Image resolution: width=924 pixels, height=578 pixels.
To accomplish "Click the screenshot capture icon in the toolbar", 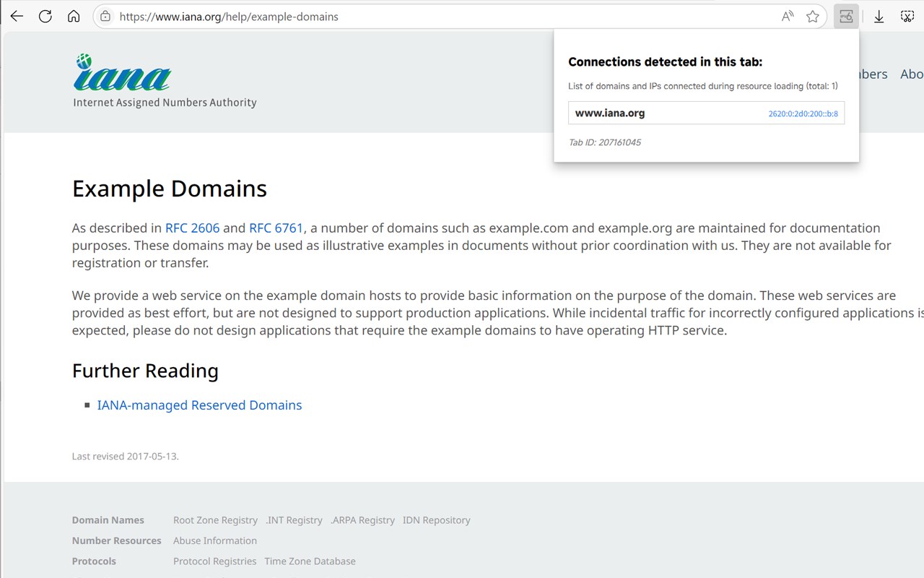I will click(908, 17).
